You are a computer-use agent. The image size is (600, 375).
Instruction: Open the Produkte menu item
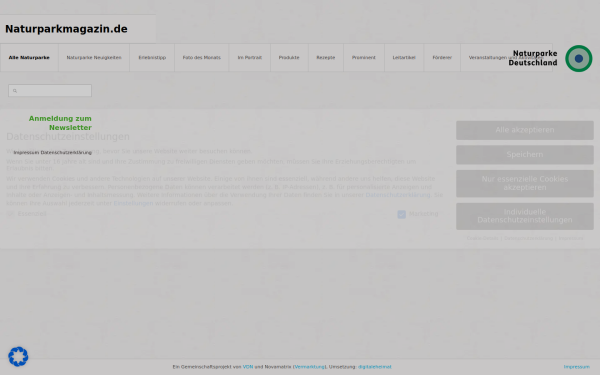point(289,57)
